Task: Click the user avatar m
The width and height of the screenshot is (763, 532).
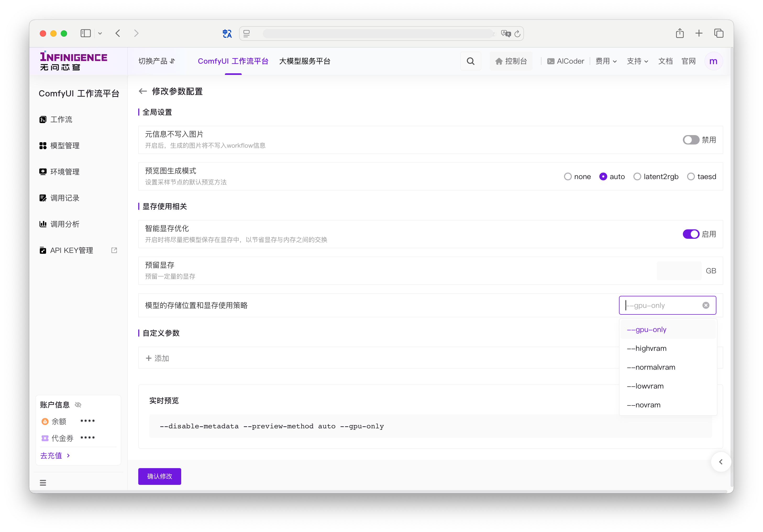Action: pyautogui.click(x=713, y=61)
